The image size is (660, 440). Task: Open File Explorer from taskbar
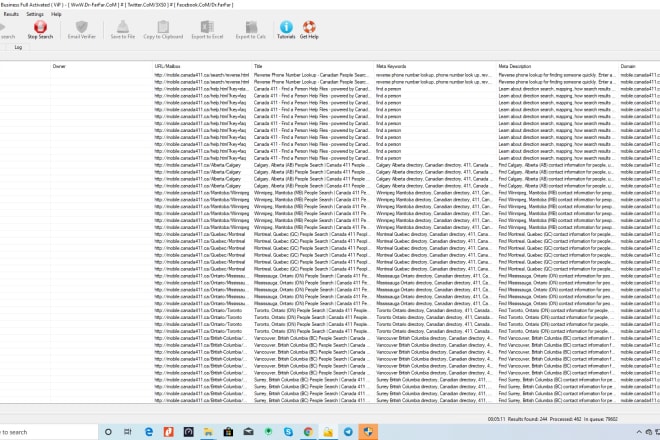(x=208, y=432)
